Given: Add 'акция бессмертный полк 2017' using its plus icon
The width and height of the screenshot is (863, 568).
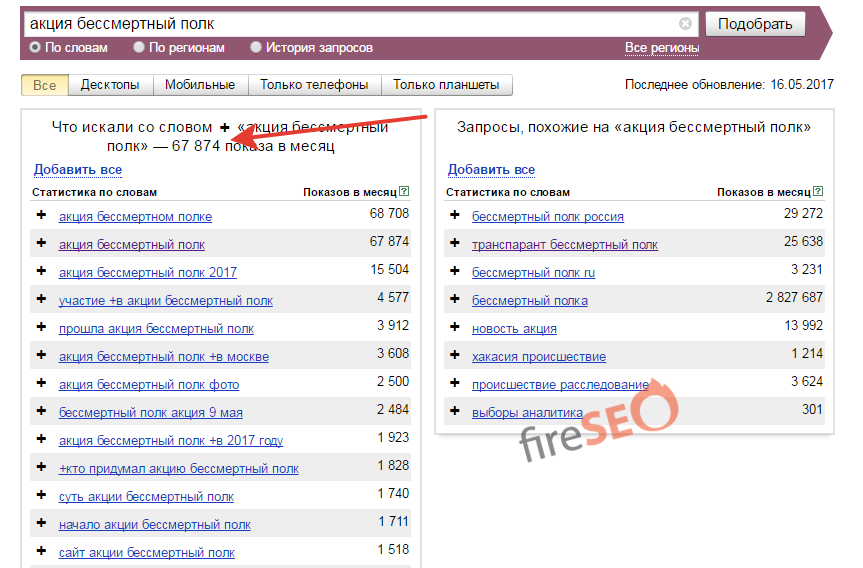Looking at the screenshot, I should (41, 271).
